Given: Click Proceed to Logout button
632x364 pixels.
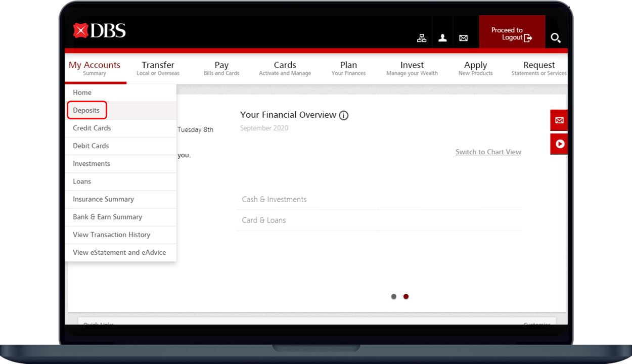Looking at the screenshot, I should coord(512,34).
